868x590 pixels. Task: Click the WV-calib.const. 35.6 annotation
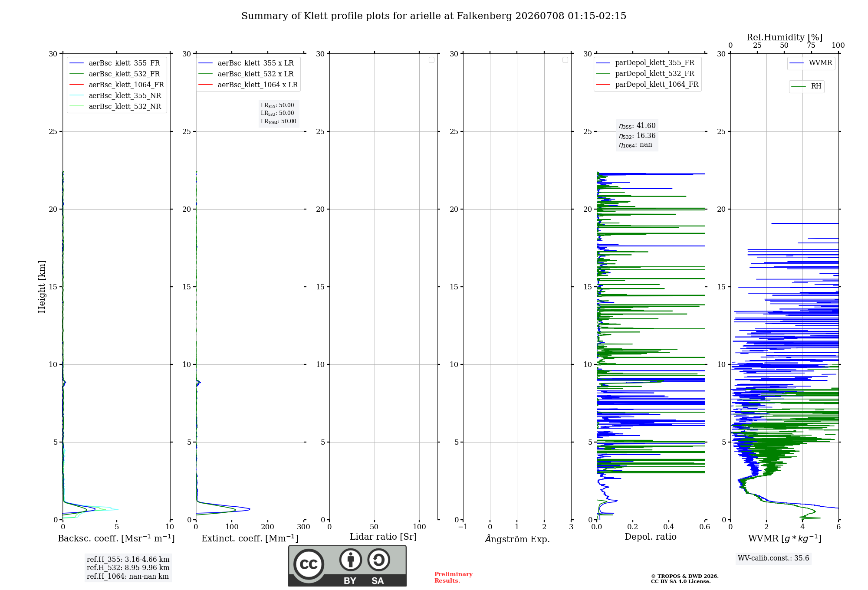coord(773,558)
